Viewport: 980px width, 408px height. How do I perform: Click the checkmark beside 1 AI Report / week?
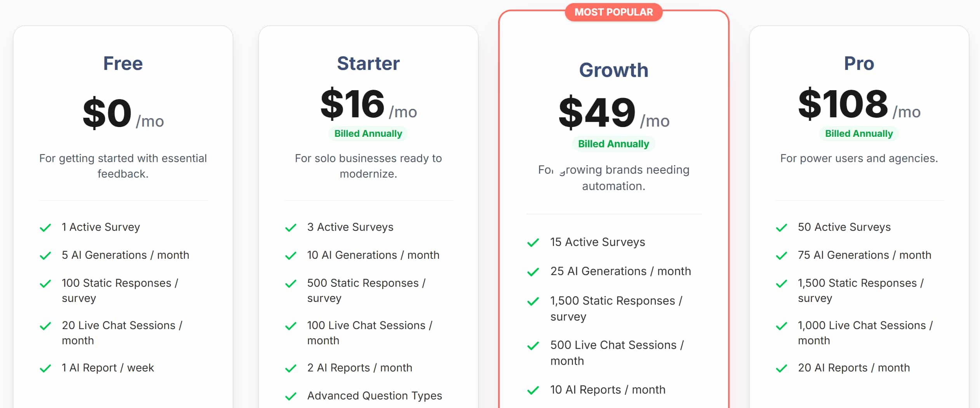coord(45,368)
